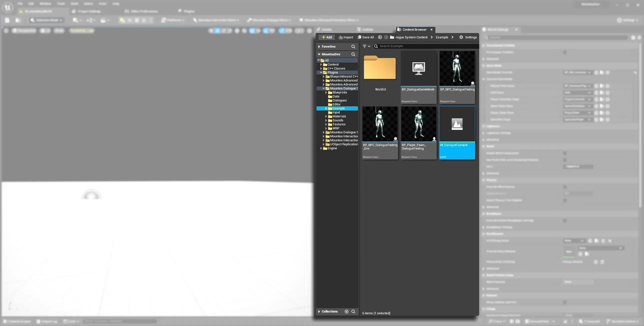
Task: Click the Import button
Action: pos(346,37)
